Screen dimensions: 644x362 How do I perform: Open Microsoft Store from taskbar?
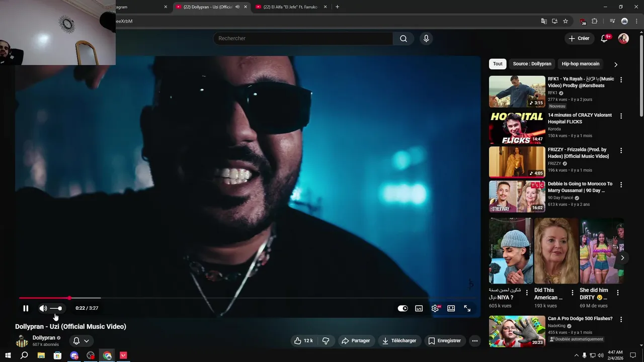tap(57, 355)
